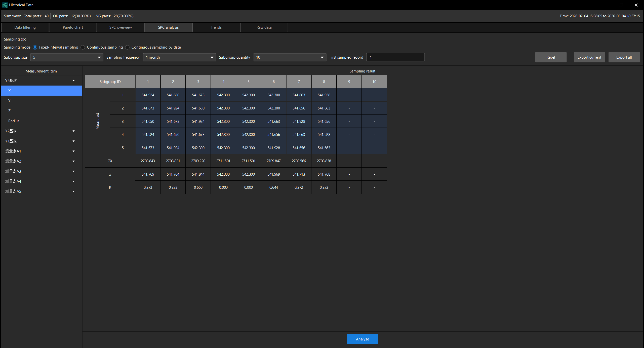
Task: Switch to the Trends tab
Action: [216, 27]
